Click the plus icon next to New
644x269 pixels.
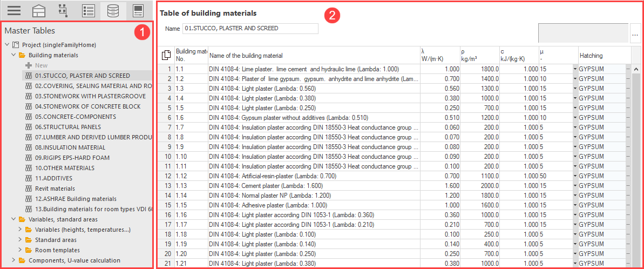tap(28, 65)
